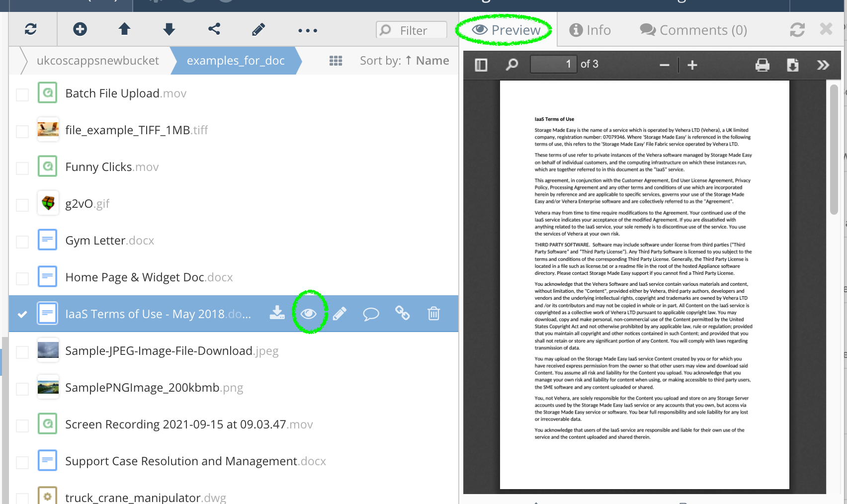Delete the IaaS Terms file via trash icon

tap(433, 314)
